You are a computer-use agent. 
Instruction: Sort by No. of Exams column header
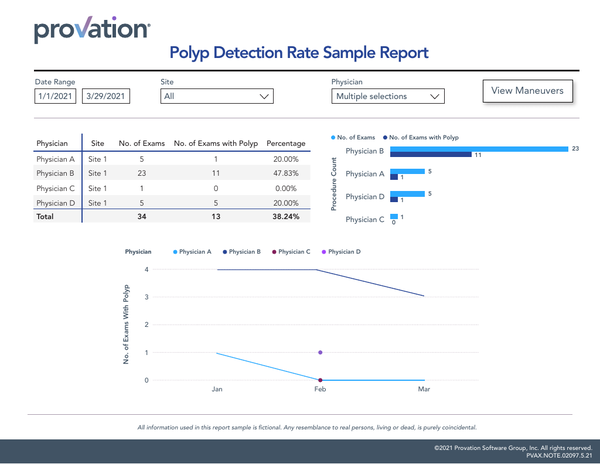tap(141, 143)
